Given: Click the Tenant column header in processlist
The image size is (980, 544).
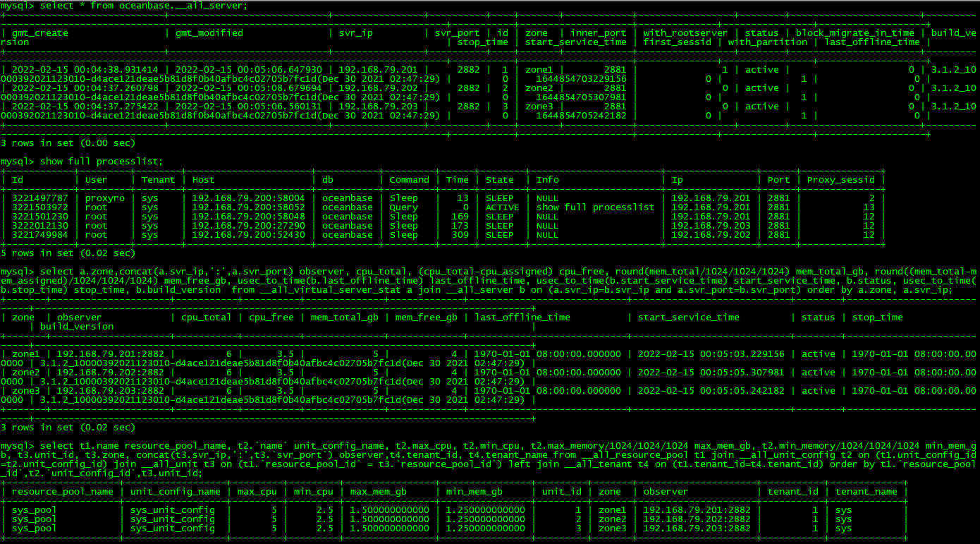Looking at the screenshot, I should point(158,180).
